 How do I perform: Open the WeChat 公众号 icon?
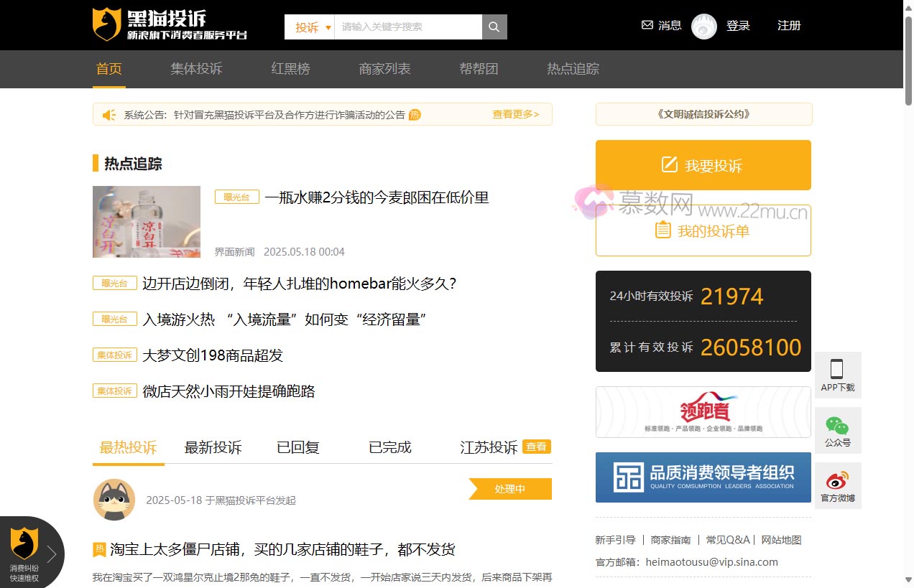coord(837,425)
